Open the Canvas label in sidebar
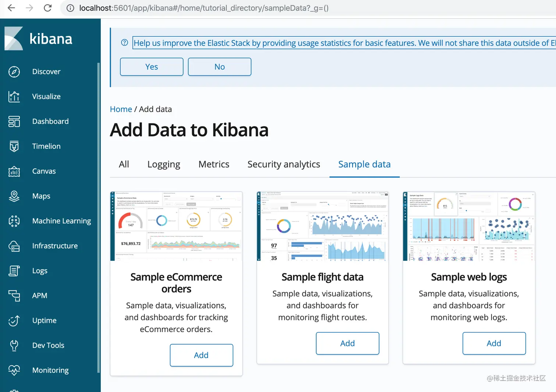 44,171
